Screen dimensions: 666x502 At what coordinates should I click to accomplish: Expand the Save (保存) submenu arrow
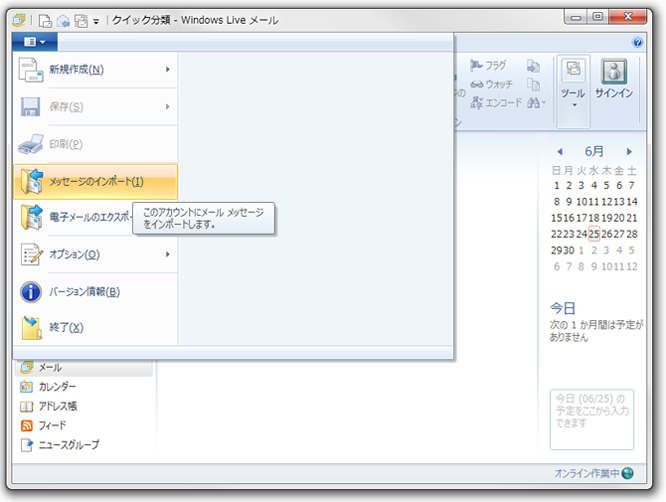168,107
